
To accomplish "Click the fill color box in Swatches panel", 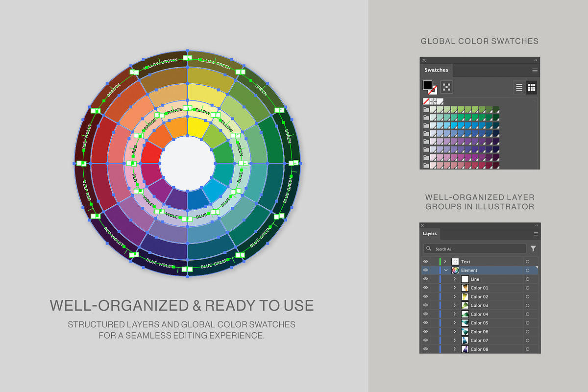I will pyautogui.click(x=427, y=85).
